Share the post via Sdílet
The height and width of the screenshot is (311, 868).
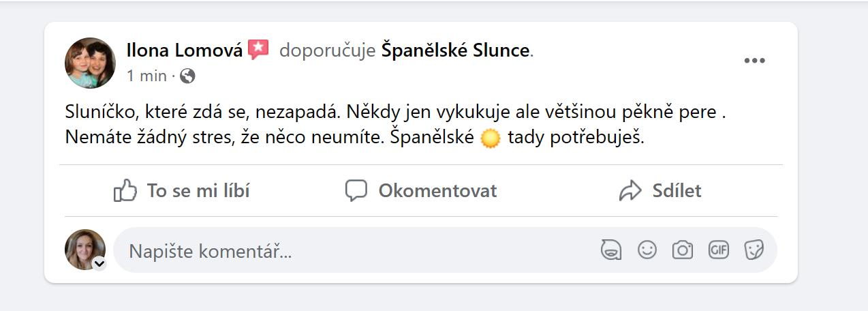660,190
